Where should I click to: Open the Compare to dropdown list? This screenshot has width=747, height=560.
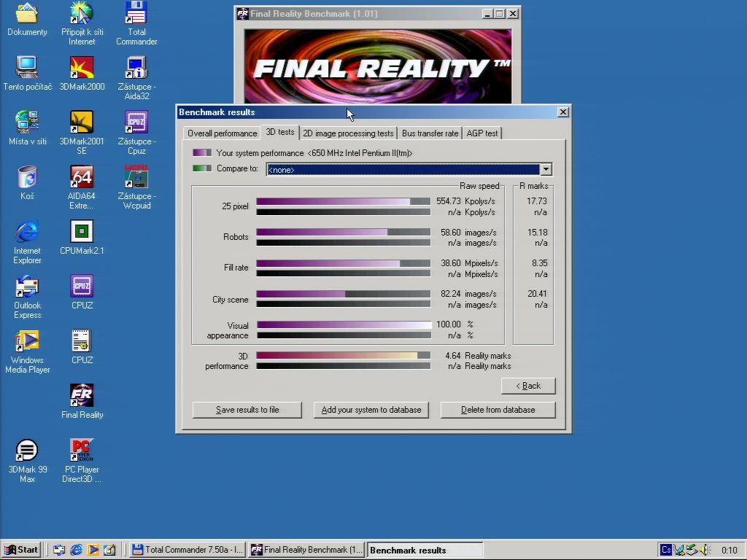click(546, 169)
